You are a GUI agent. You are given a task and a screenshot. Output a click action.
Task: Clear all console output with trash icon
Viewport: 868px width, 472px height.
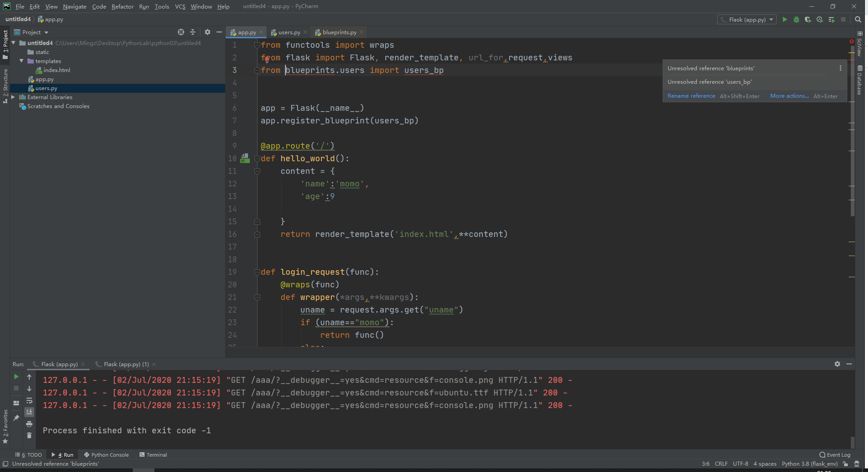tap(29, 436)
